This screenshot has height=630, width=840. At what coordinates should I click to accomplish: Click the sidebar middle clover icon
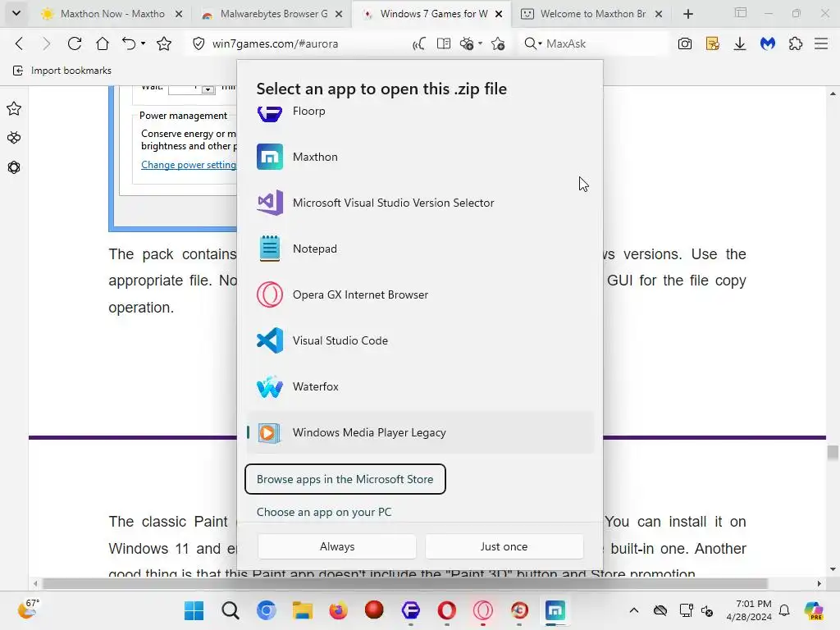click(14, 138)
